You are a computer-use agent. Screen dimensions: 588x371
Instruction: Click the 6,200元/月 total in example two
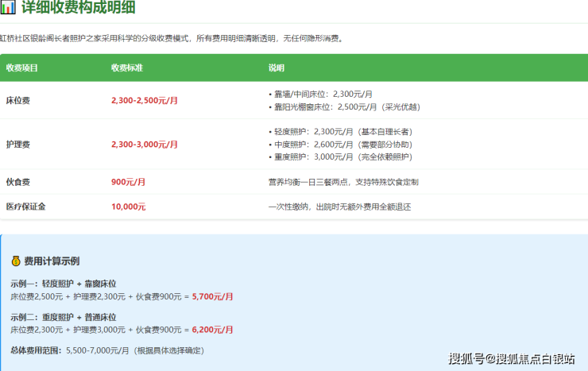tap(212, 329)
